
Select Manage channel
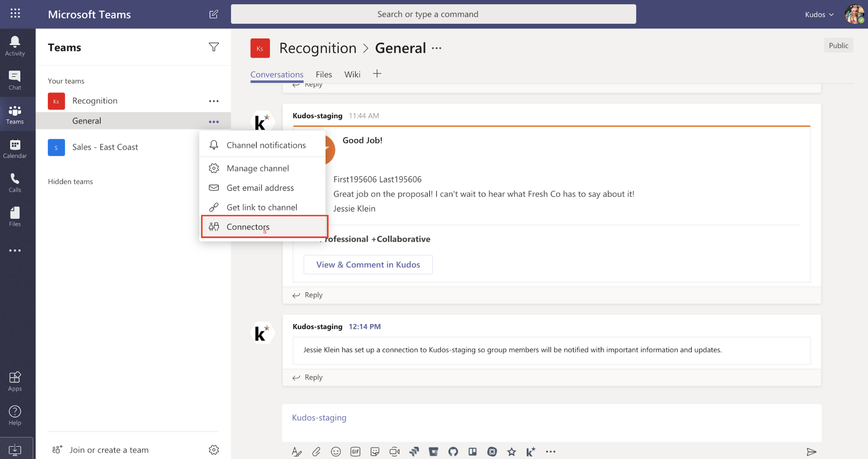[x=262, y=168]
